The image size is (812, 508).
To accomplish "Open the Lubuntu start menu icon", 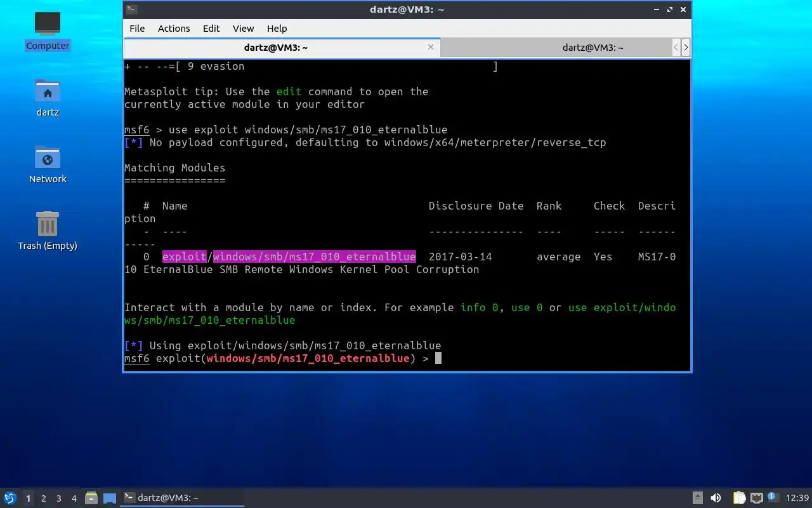I will 10,498.
